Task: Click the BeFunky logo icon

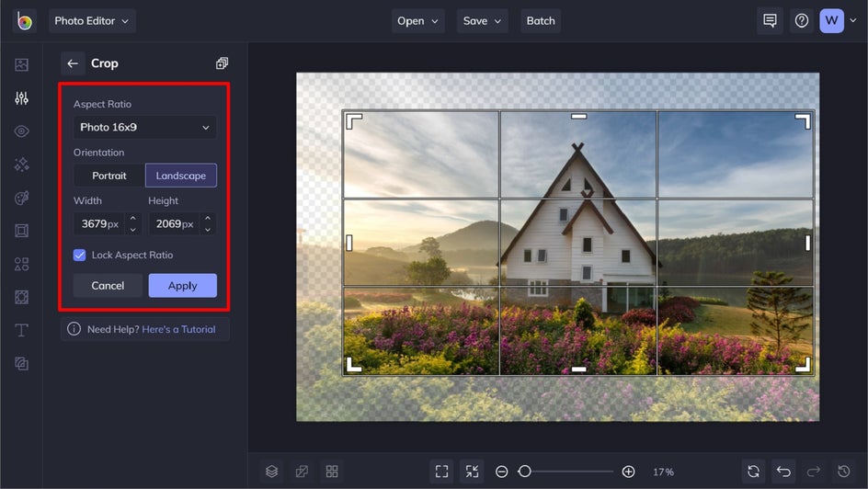Action: pyautogui.click(x=24, y=21)
